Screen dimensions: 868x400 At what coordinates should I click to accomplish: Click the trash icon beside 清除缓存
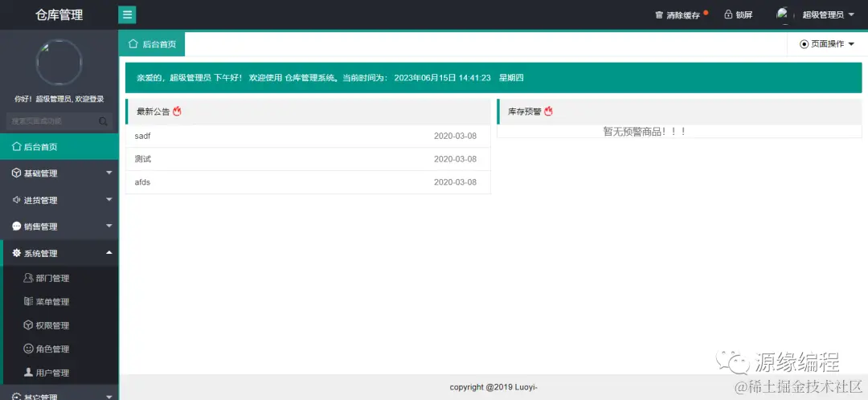coord(659,15)
